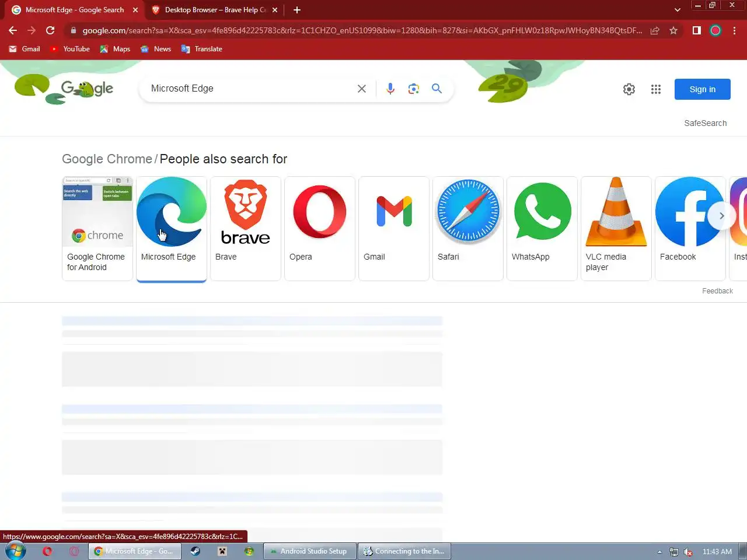Close the Brave Help Center tab
Viewport: 747px width, 560px height.
[275, 10]
